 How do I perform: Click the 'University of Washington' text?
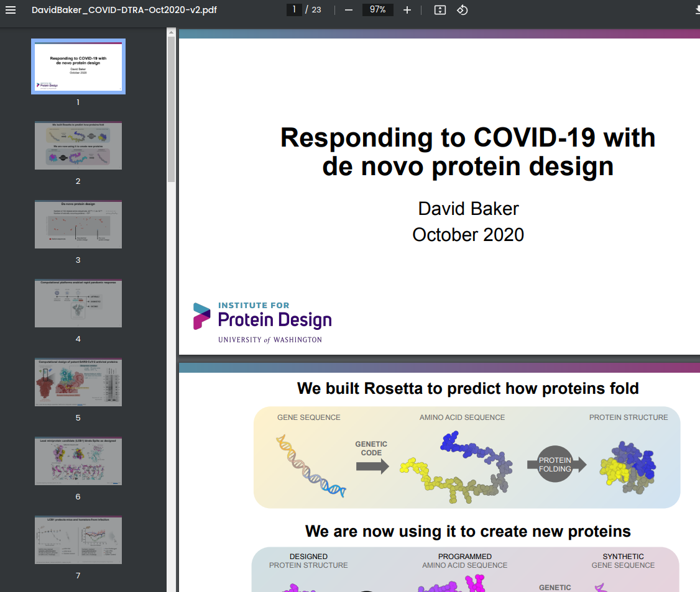270,340
